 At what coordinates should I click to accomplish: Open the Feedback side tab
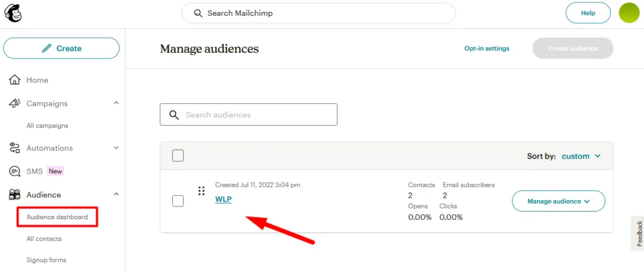638,234
